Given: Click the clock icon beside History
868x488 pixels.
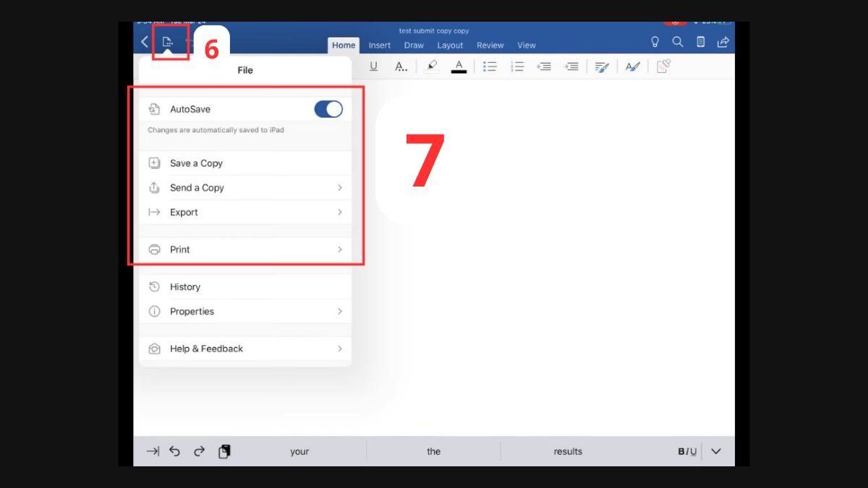Looking at the screenshot, I should [x=154, y=287].
